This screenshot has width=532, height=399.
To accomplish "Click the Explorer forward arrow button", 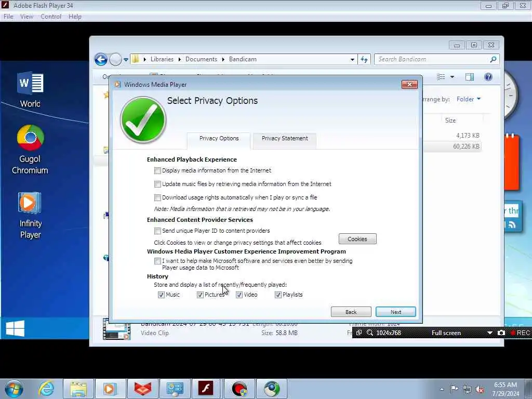I will point(115,59).
